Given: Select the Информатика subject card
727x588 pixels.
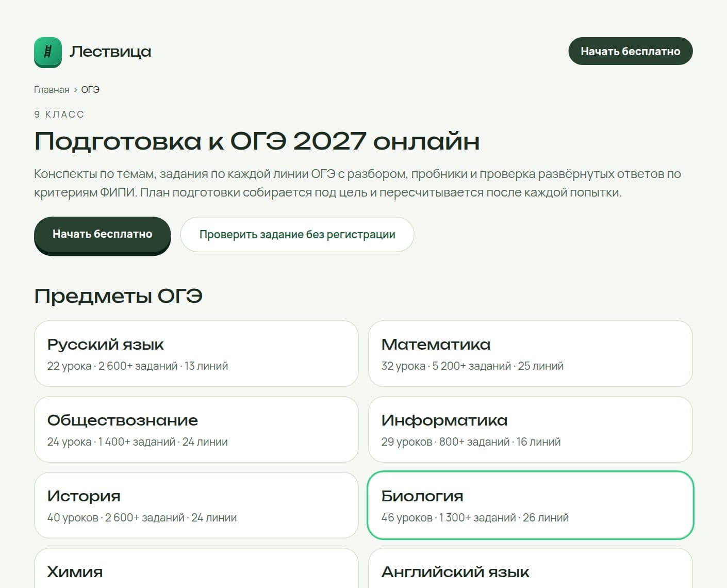Looking at the screenshot, I should 530,430.
